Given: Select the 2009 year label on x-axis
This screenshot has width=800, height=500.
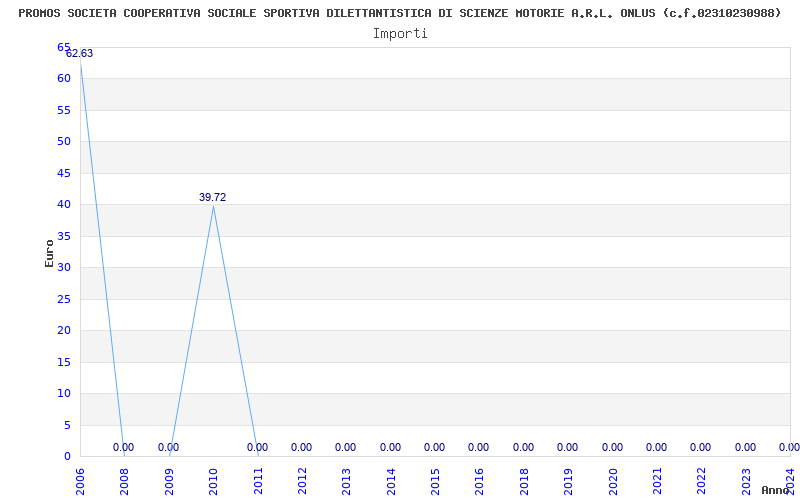Looking at the screenshot, I should tap(169, 481).
